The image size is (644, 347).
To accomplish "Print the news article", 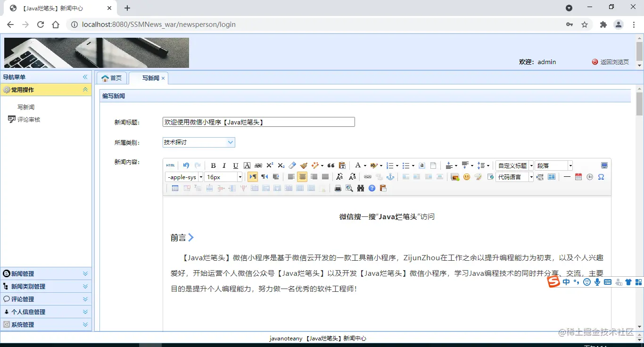I will [x=338, y=188].
